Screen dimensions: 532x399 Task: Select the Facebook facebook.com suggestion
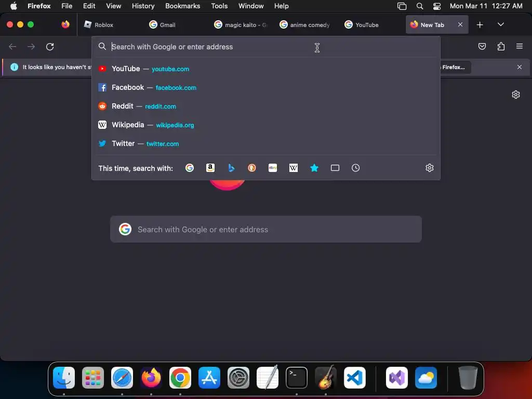click(x=266, y=87)
